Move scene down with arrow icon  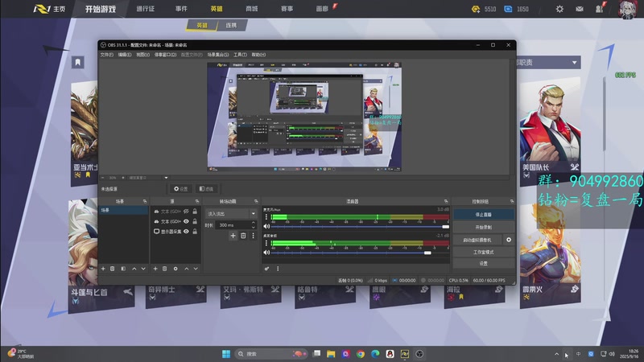(x=143, y=269)
